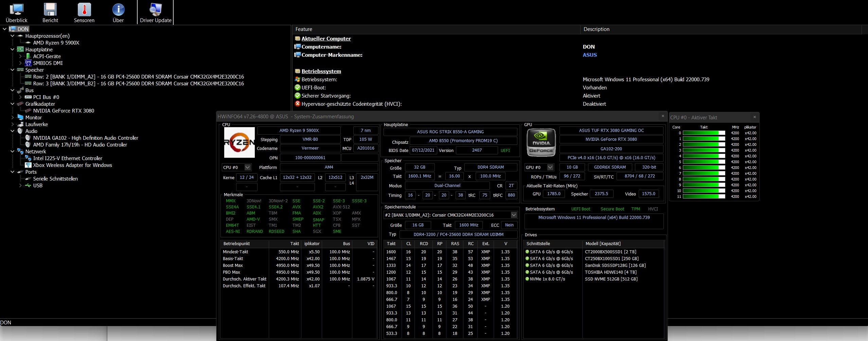Image resolution: width=868 pixels, height=341 pixels.
Task: Click the Laufwerke drives icon
Action: [20, 124]
